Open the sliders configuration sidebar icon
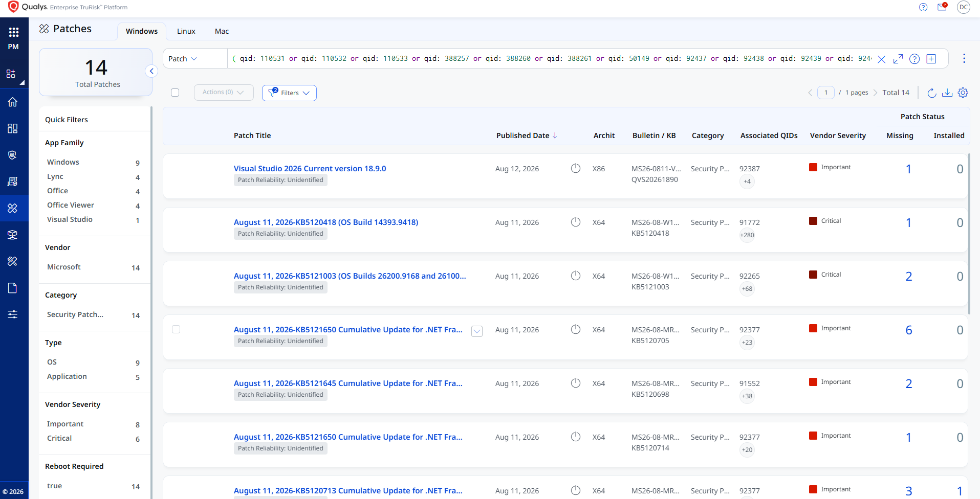This screenshot has height=499, width=980. coord(13,314)
